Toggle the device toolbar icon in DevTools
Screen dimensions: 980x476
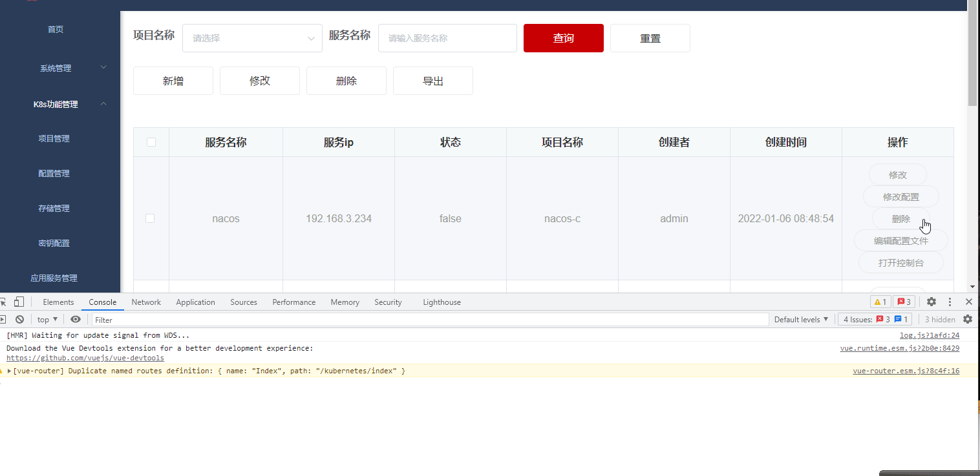19,302
